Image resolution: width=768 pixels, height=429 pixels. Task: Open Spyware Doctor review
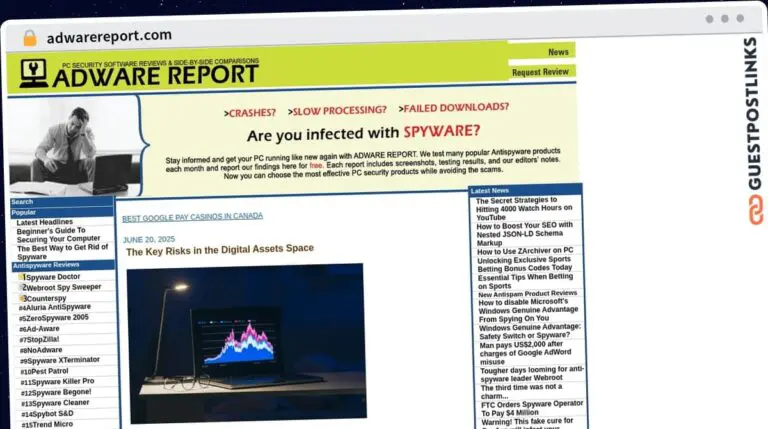(52, 277)
